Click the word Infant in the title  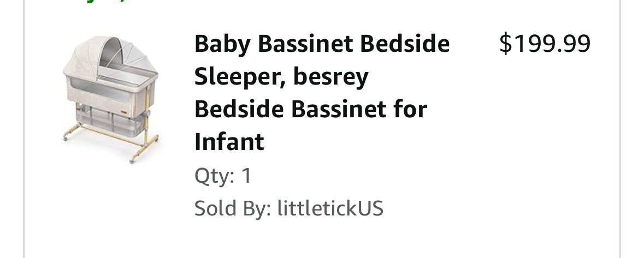[x=229, y=142]
